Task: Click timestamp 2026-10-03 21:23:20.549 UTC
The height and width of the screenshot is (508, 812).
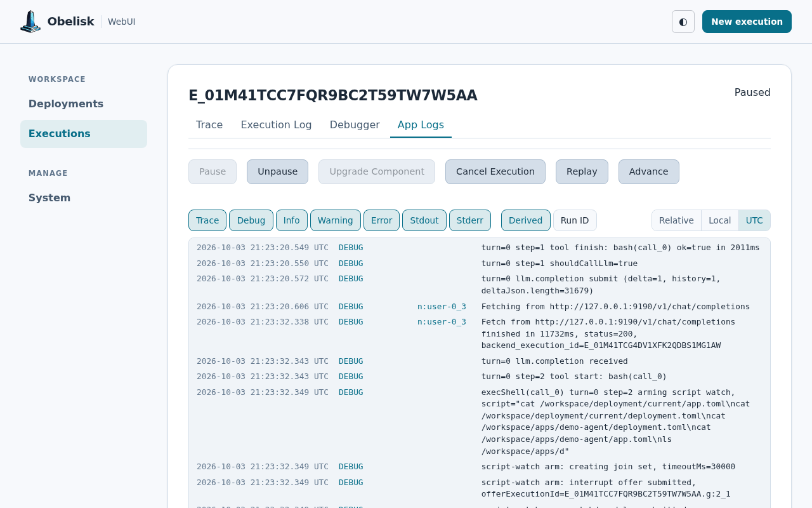Action: [263, 248]
